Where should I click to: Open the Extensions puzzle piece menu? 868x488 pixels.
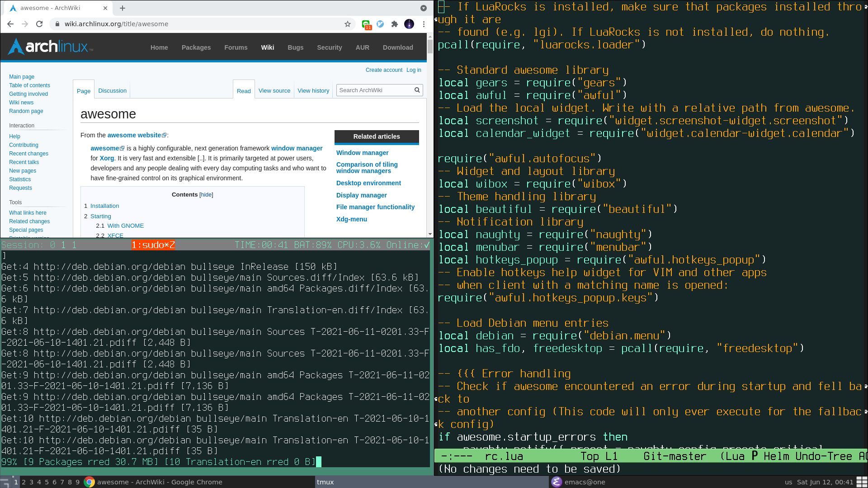(395, 24)
